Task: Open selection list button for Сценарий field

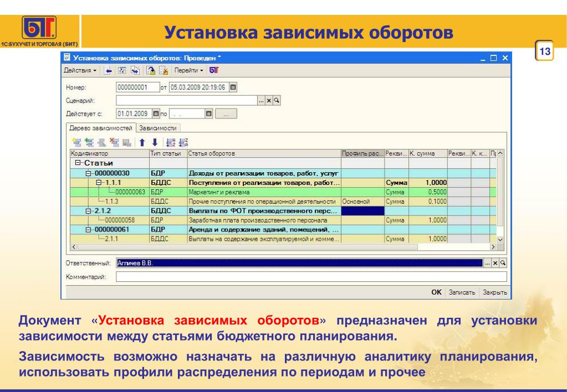Action: [261, 100]
